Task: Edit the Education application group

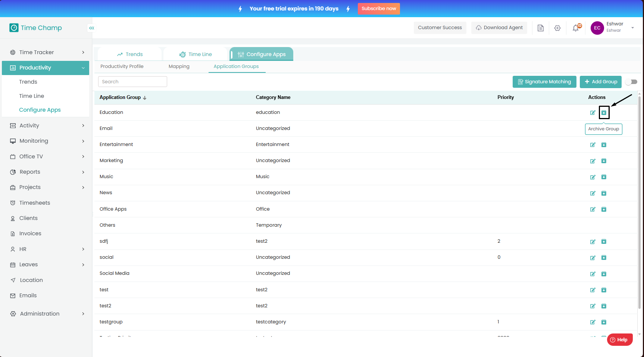Action: click(593, 113)
